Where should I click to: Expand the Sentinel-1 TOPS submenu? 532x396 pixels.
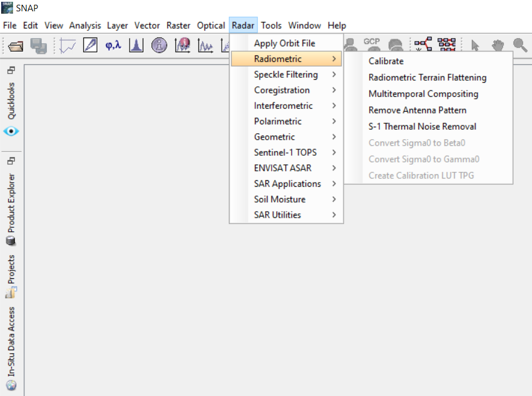285,152
